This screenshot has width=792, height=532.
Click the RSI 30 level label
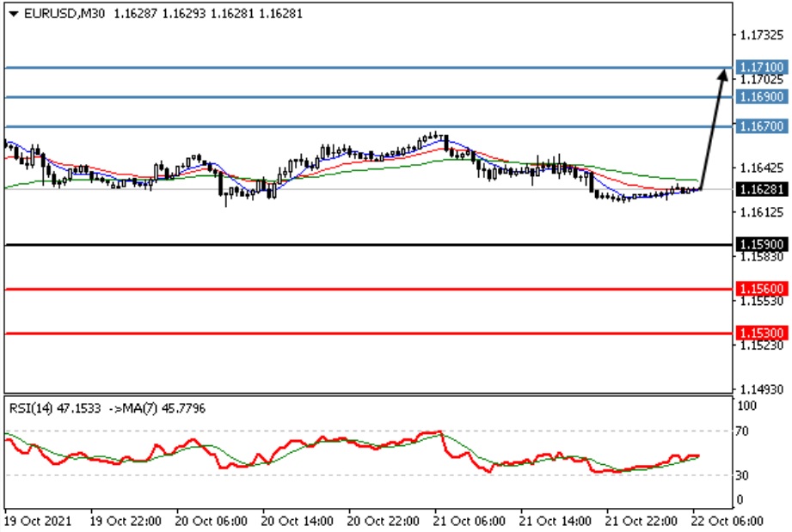pos(742,475)
